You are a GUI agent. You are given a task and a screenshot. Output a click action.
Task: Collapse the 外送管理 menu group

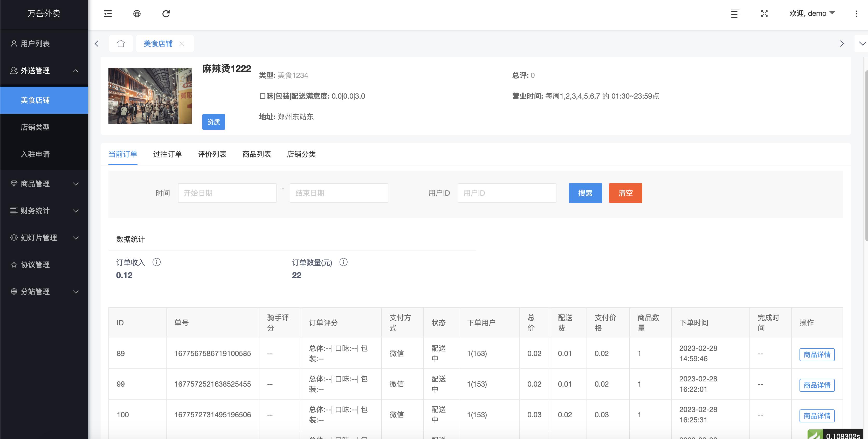click(44, 70)
